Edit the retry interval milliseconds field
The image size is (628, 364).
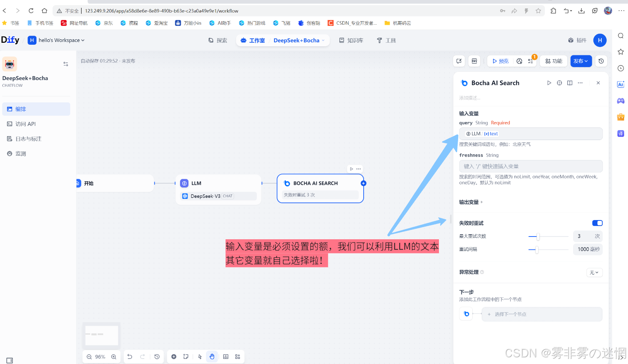(588, 249)
